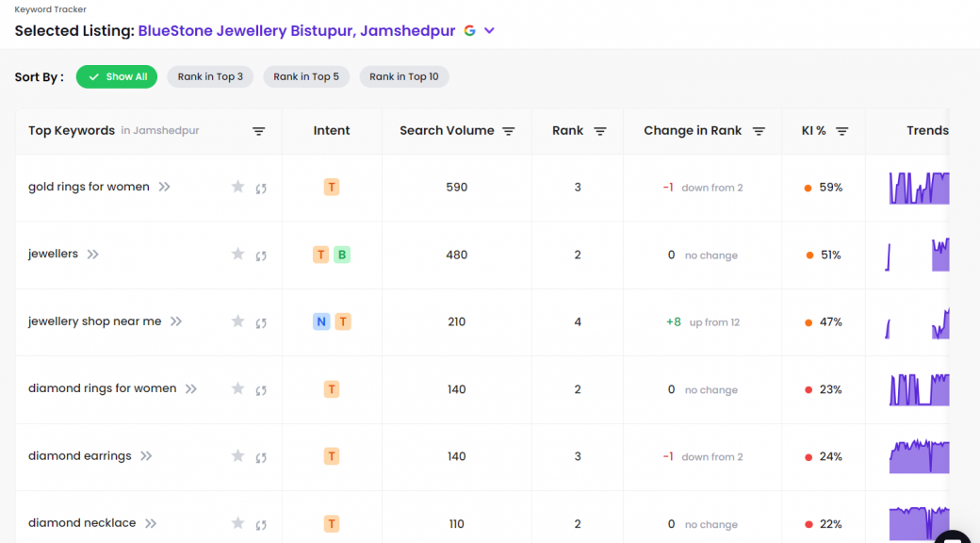Image resolution: width=980 pixels, height=543 pixels.
Task: View trend chart for jewellers
Action: (x=917, y=255)
